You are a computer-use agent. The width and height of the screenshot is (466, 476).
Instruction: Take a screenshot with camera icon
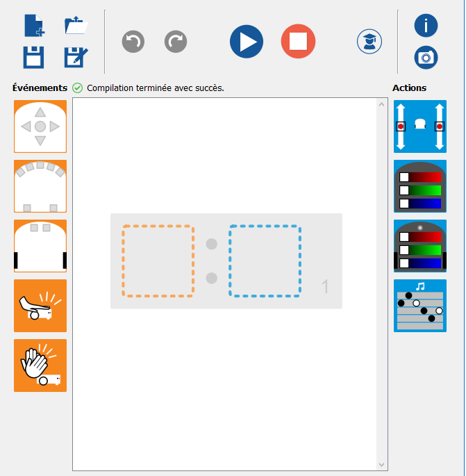tap(426, 58)
